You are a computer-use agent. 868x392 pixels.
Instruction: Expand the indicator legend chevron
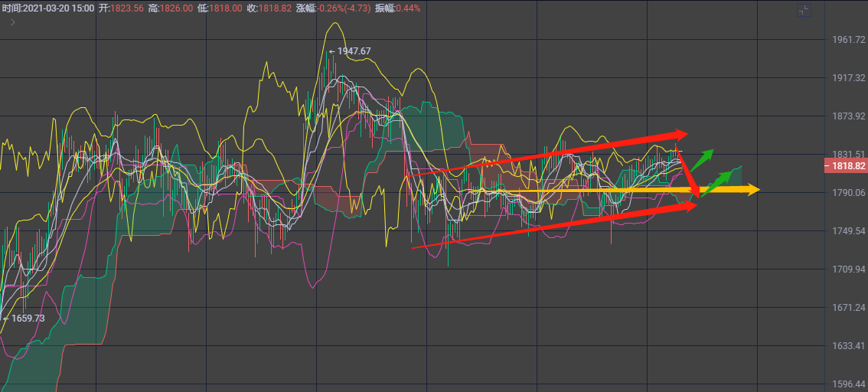pos(13,22)
